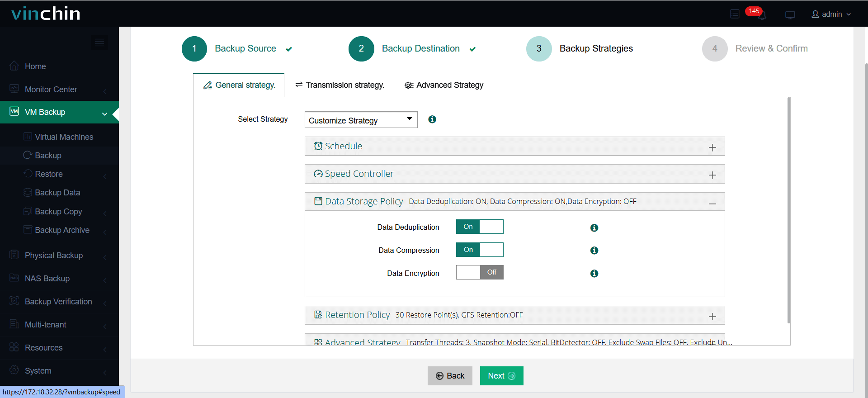Click the Speed Controller gauge icon
The height and width of the screenshot is (398, 868).
click(318, 174)
